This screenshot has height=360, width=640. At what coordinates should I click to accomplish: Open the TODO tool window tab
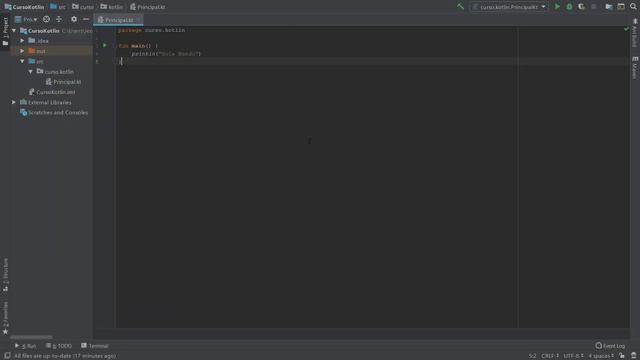(59, 346)
